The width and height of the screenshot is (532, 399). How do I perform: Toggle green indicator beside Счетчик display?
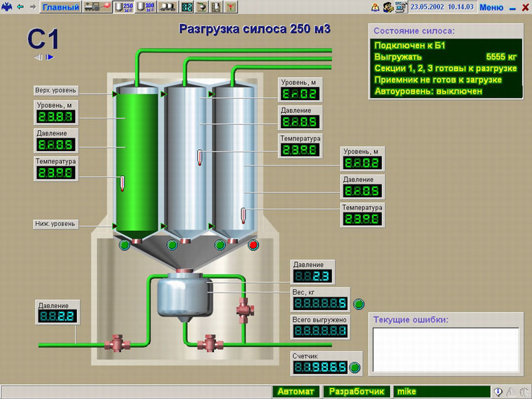click(354, 368)
